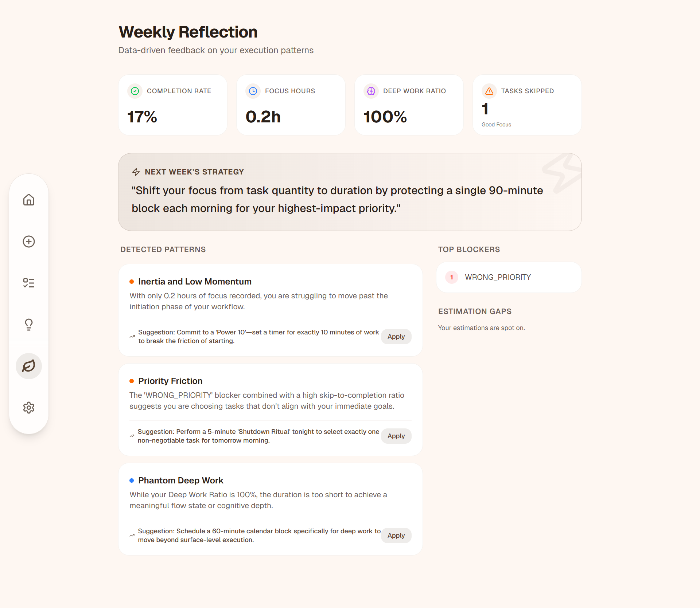The height and width of the screenshot is (608, 700).
Task: Open the Home page from the sidebar
Action: pyautogui.click(x=29, y=200)
